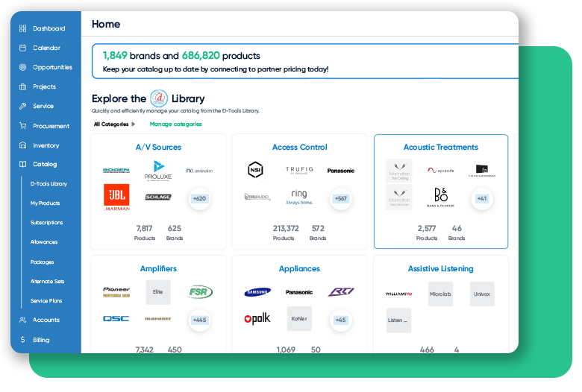Click the +567 more brands badge

[x=341, y=198]
